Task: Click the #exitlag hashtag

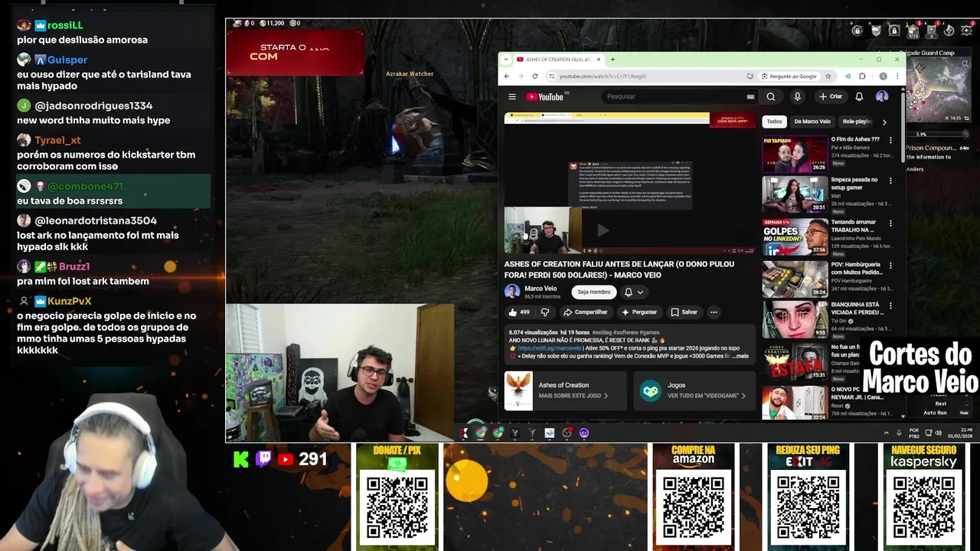Action: pos(603,333)
